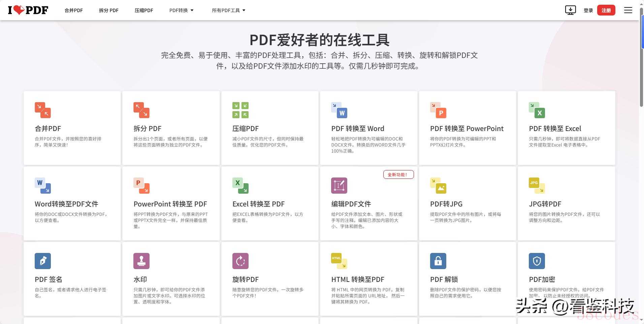Image resolution: width=644 pixels, height=324 pixels.
Task: Select the PDF 转换至 PowerPoint title
Action: 467,129
